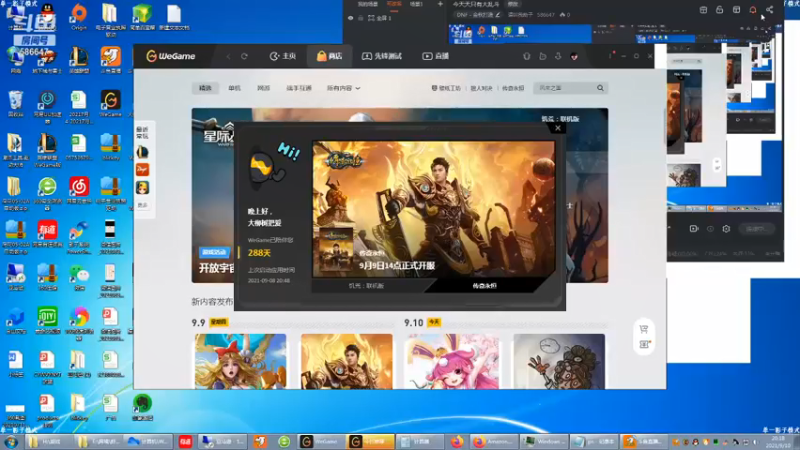Toggle the lock icon beside 全屏1 source

click(361, 18)
